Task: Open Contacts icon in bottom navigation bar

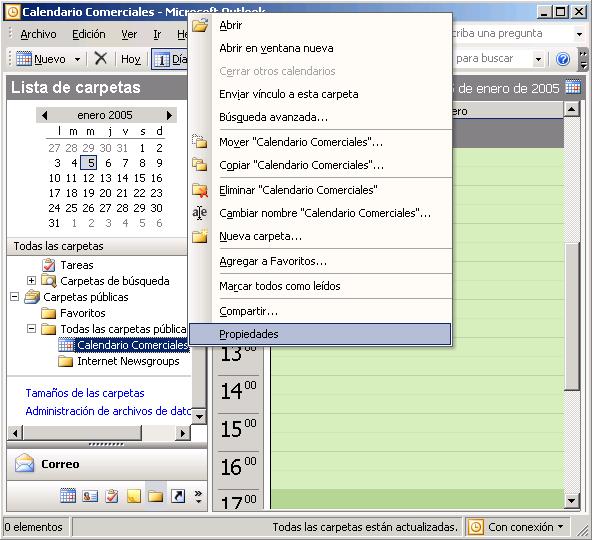Action: (90, 495)
